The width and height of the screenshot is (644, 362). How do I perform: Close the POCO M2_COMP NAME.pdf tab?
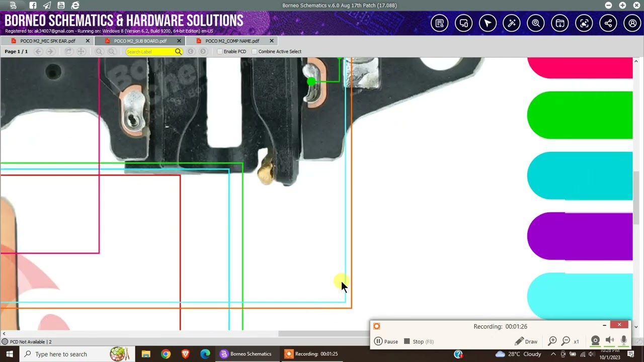pyautogui.click(x=272, y=41)
